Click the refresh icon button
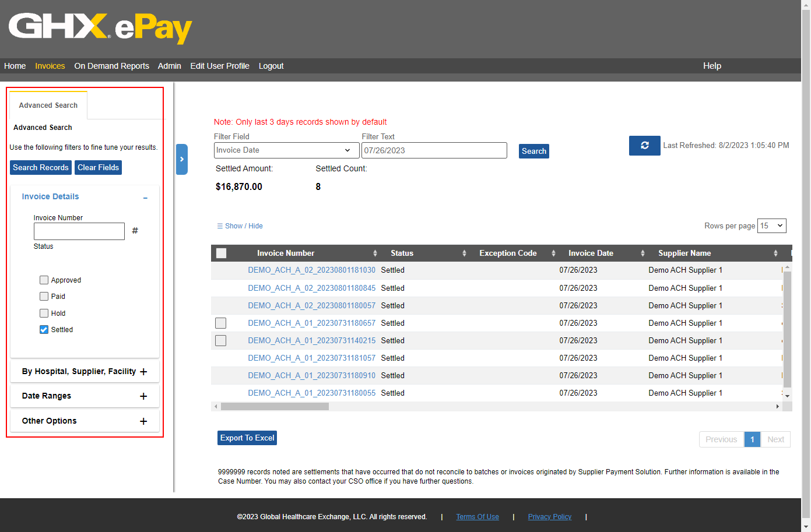 (644, 146)
